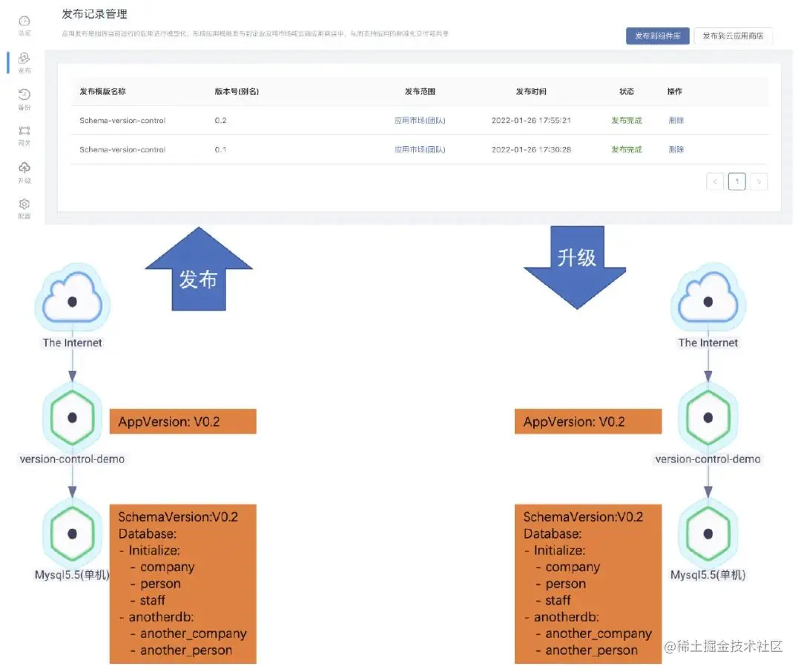
Task: Open the 配置 settings gear sidebar icon
Action: 24,208
